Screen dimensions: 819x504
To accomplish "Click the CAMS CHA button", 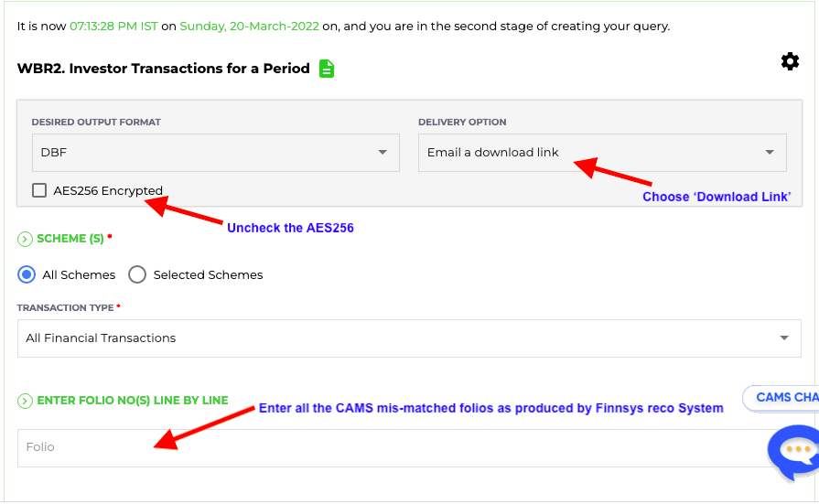I will (x=781, y=398).
